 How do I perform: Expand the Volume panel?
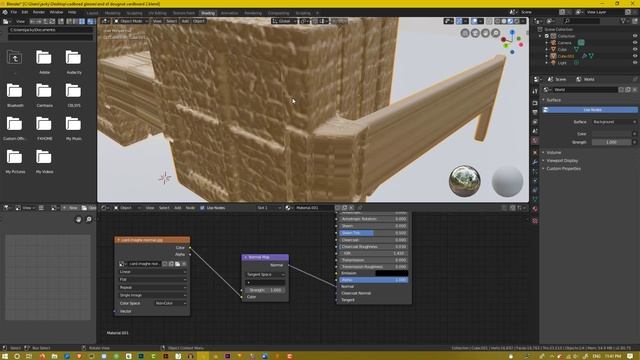pyautogui.click(x=553, y=152)
